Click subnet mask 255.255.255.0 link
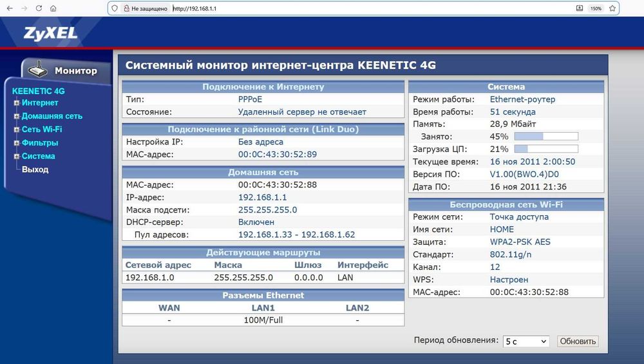644x364 pixels. (268, 210)
